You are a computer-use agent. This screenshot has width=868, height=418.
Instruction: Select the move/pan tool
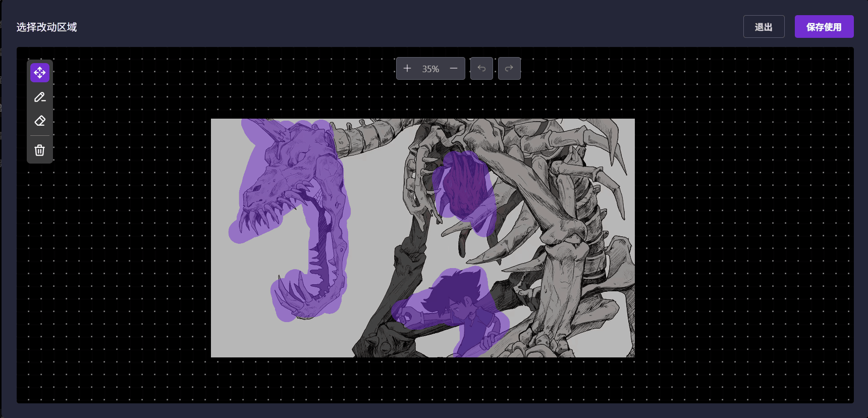40,73
